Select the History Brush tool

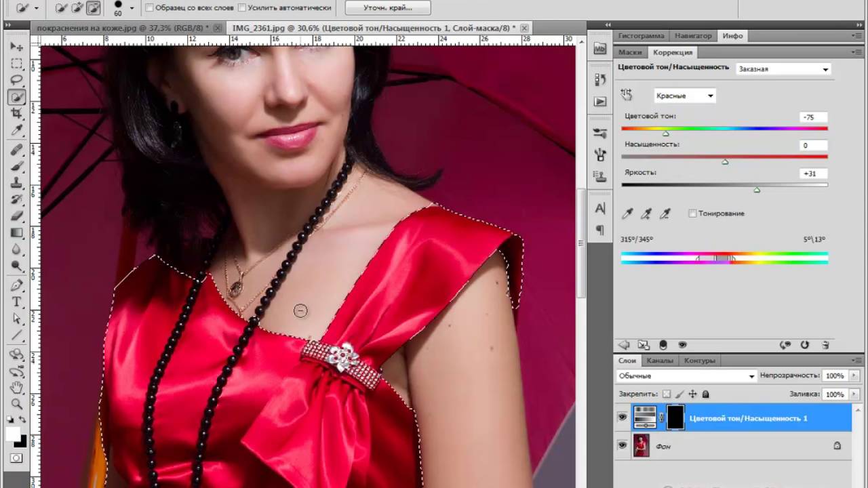pos(17,200)
